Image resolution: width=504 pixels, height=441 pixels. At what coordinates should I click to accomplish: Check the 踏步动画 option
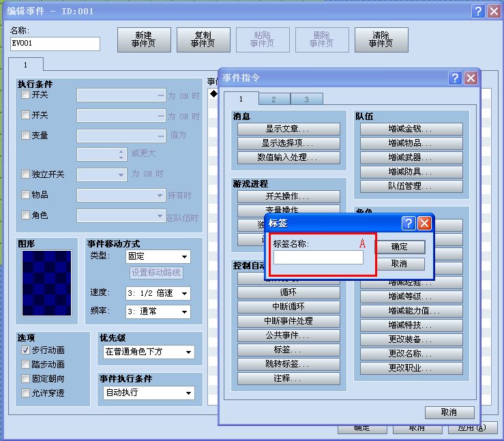pyautogui.click(x=25, y=364)
